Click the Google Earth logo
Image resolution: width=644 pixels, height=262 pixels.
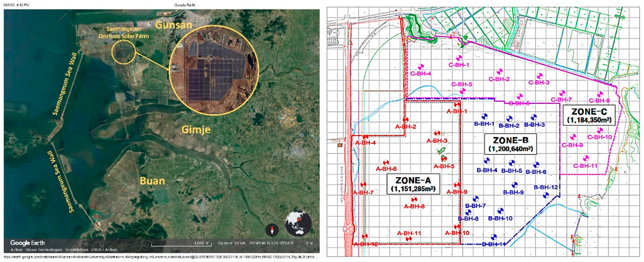(x=27, y=243)
